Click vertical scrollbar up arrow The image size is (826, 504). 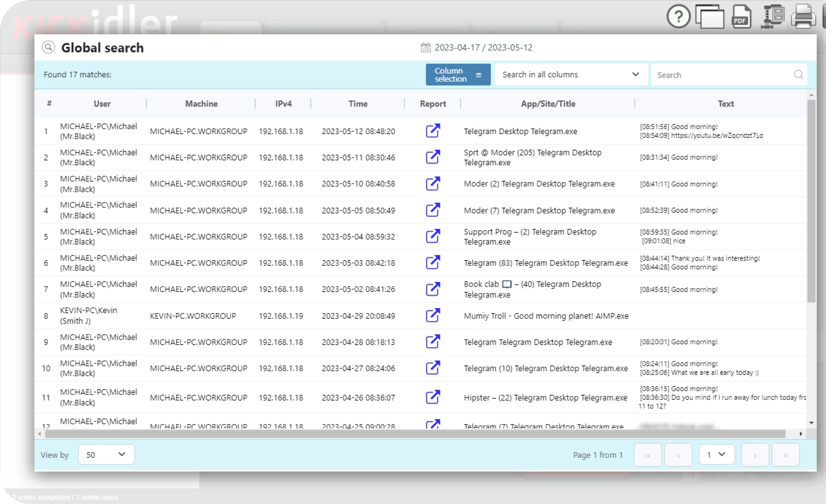811,94
